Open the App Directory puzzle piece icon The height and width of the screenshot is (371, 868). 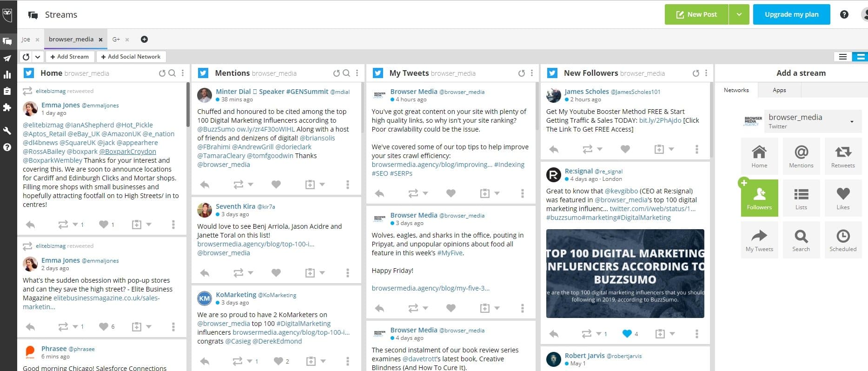tap(7, 107)
